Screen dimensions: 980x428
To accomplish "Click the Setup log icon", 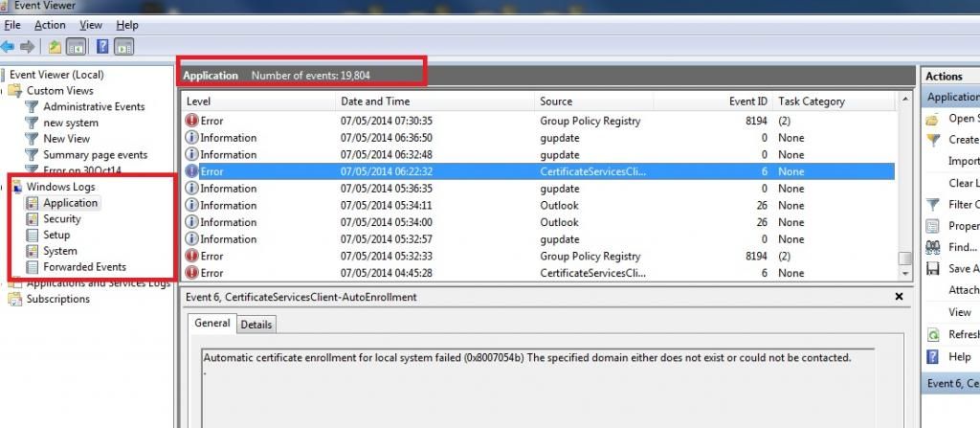I will (32, 235).
